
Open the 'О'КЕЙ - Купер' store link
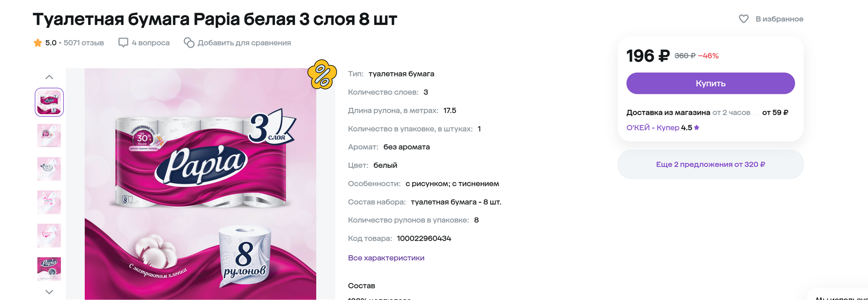(653, 128)
